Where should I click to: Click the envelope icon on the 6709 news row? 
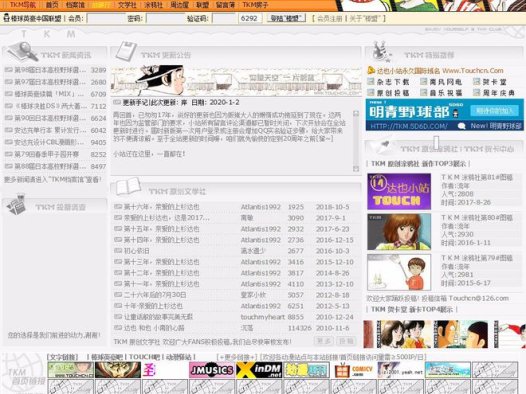[9, 94]
